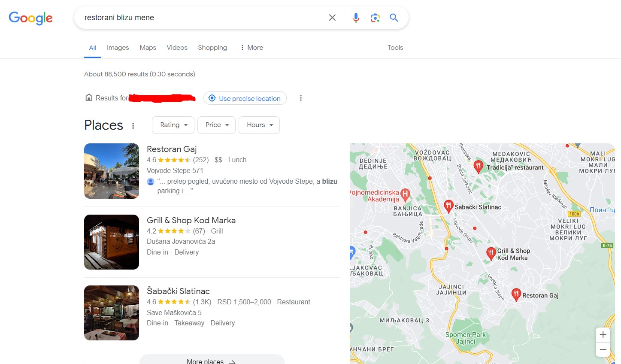
Task: Click Grill & Shop Kod Marka thumbnail
Action: click(x=112, y=242)
